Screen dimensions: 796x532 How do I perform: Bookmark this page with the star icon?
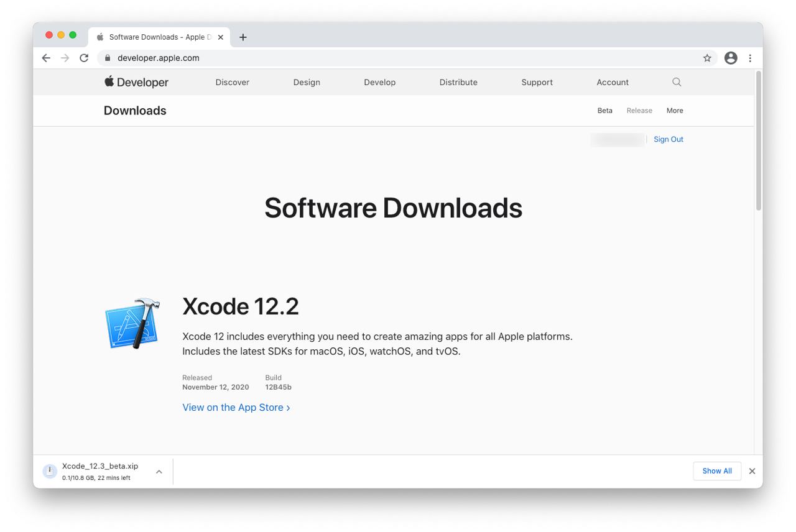pyautogui.click(x=707, y=58)
